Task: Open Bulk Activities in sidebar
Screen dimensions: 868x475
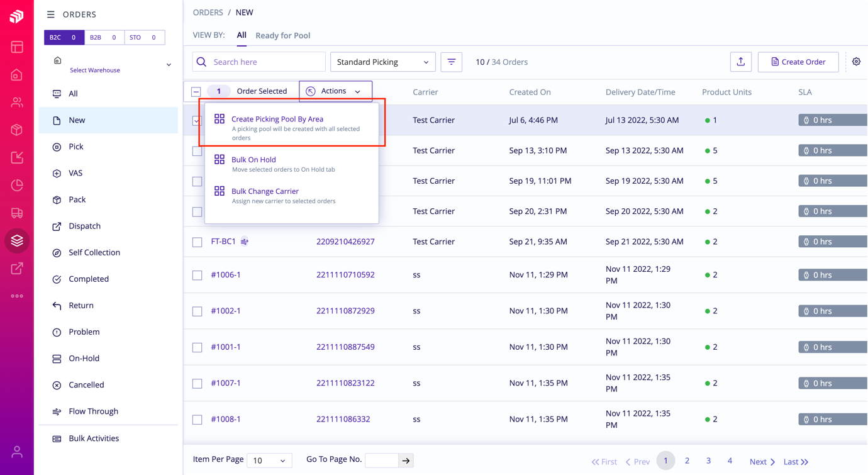Action: click(108, 439)
